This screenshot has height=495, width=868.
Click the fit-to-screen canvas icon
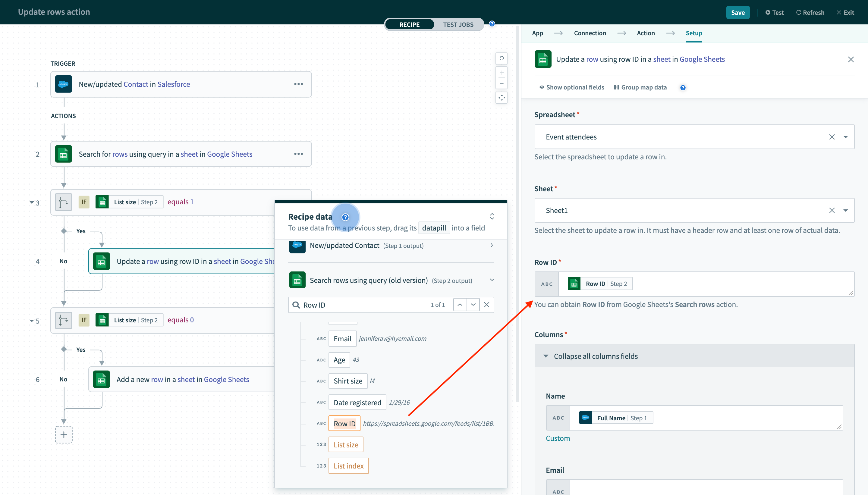(x=502, y=98)
